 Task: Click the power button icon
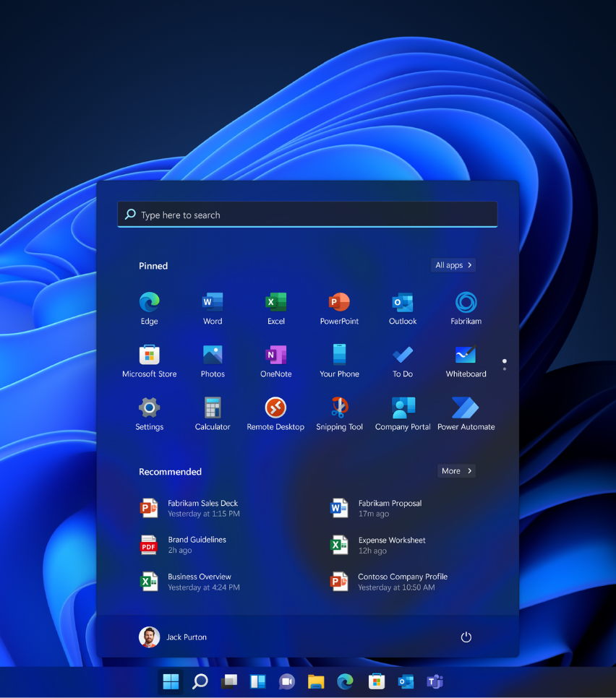pyautogui.click(x=466, y=637)
